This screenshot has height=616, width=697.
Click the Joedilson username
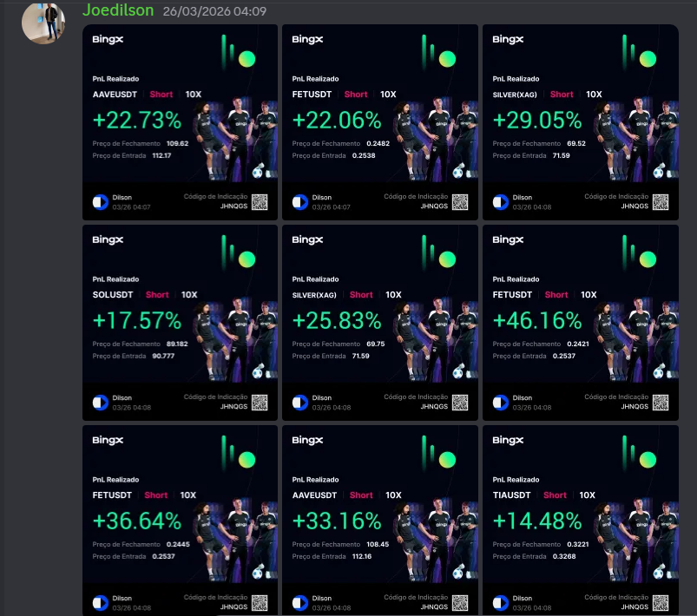tap(118, 10)
